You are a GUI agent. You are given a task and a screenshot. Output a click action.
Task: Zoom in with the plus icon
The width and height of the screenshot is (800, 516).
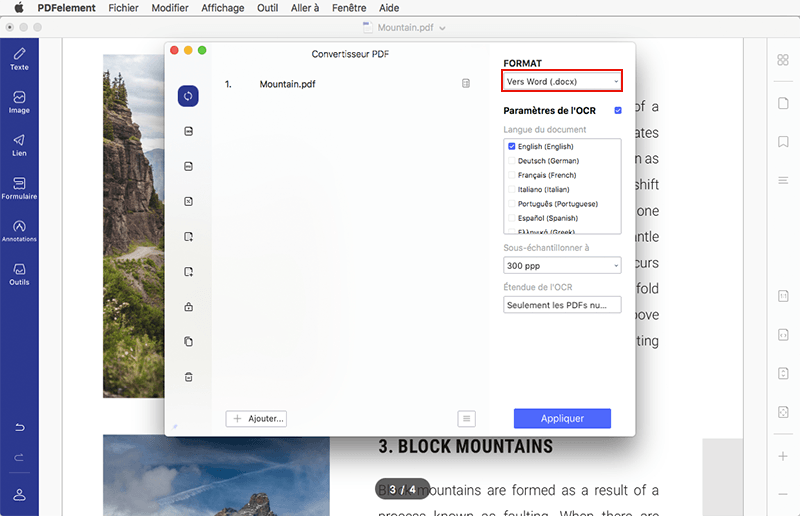pos(783,456)
